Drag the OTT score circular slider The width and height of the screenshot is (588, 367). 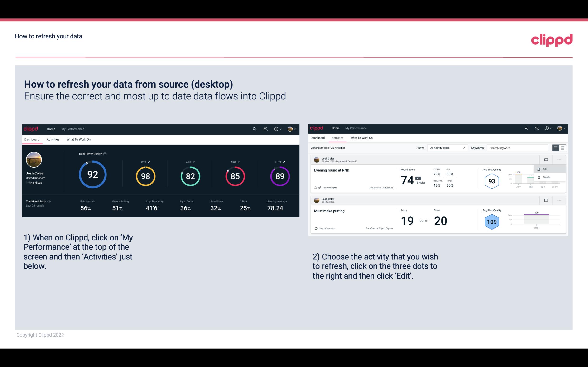[x=145, y=167]
